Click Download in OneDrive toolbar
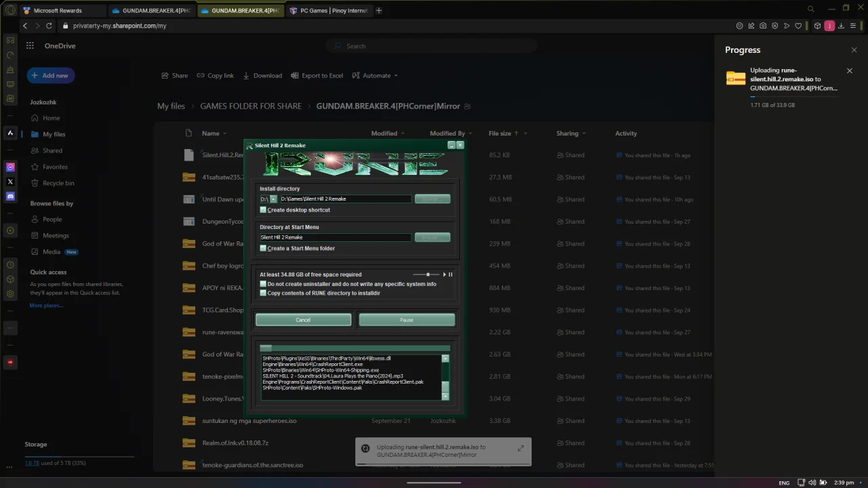Image resolution: width=868 pixels, height=488 pixels. [x=262, y=75]
